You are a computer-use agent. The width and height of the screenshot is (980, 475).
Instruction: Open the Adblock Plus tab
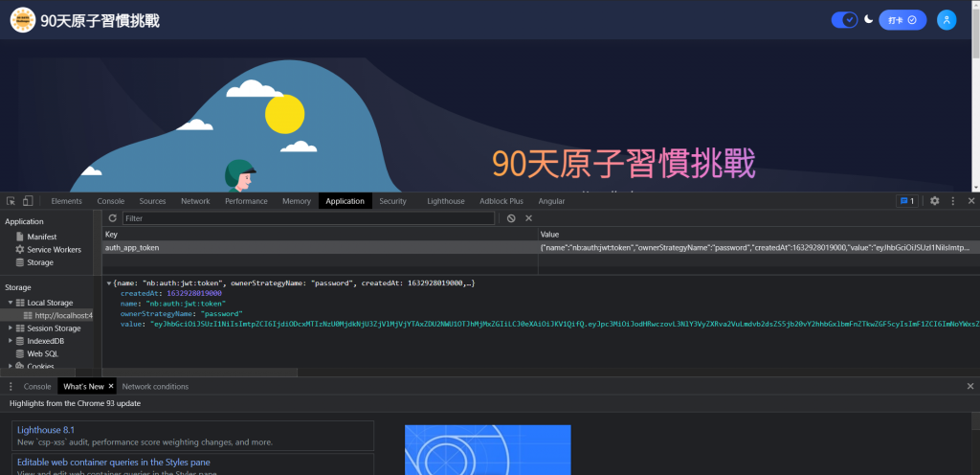pyautogui.click(x=501, y=200)
